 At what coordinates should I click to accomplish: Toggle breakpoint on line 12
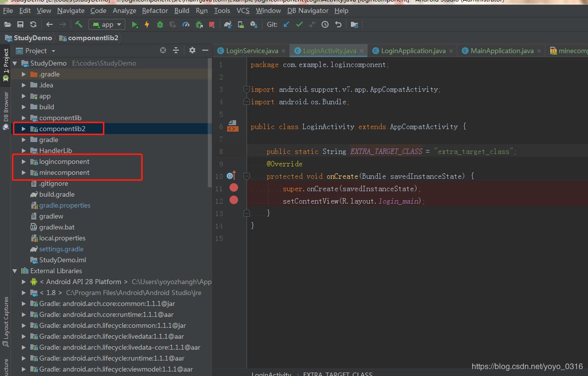coord(234,200)
